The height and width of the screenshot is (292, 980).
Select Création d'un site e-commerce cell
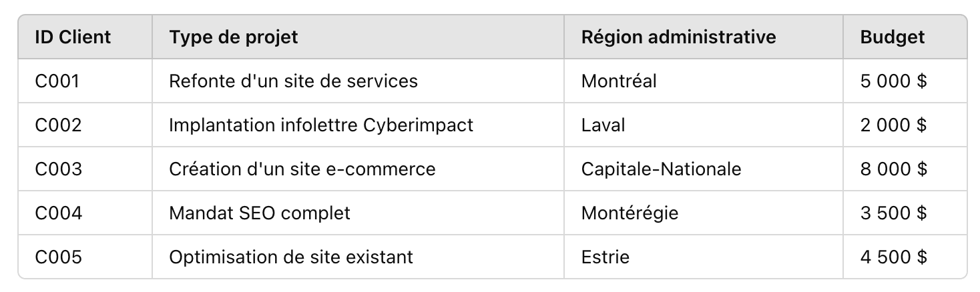click(x=358, y=169)
